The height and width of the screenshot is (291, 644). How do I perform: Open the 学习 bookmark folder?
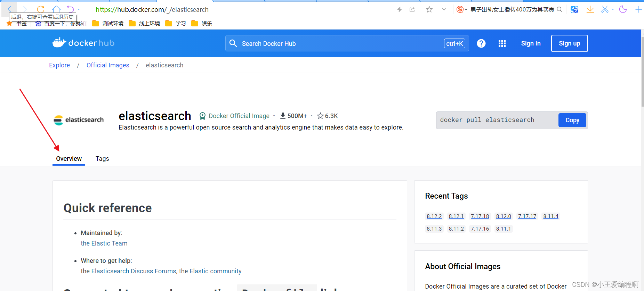coord(176,24)
